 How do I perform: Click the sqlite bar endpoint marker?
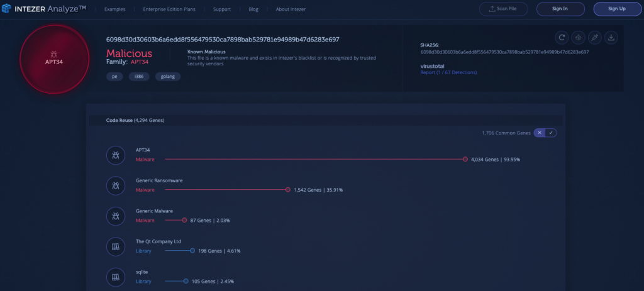pyautogui.click(x=186, y=281)
